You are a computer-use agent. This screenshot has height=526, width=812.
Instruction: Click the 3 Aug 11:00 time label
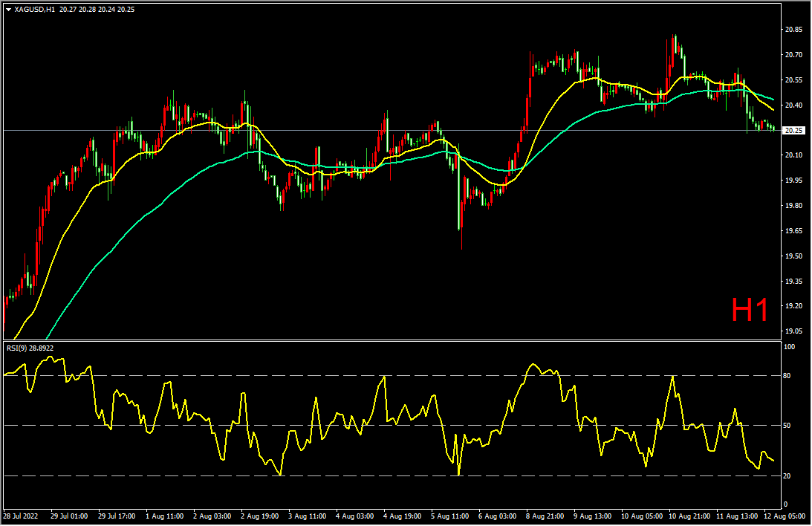coord(308,516)
